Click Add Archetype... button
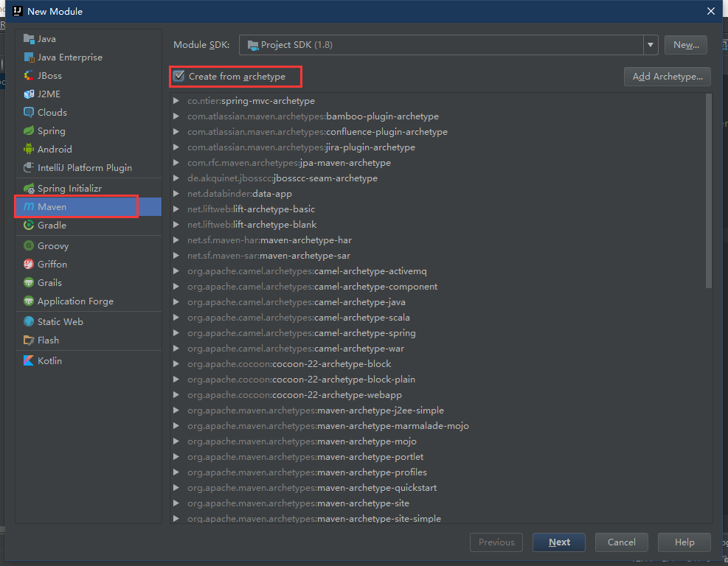 (668, 77)
